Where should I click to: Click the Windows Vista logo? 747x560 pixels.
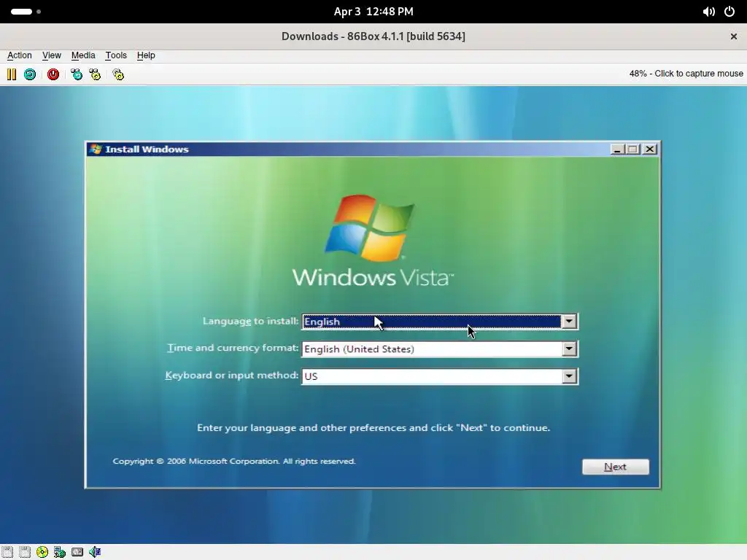pyautogui.click(x=373, y=241)
